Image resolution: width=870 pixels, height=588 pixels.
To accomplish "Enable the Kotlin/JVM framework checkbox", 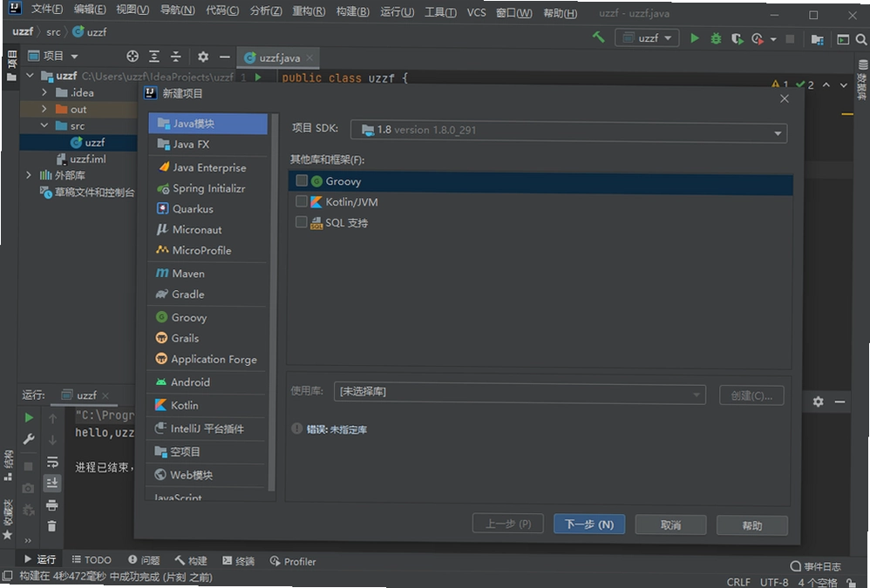I will [x=302, y=201].
